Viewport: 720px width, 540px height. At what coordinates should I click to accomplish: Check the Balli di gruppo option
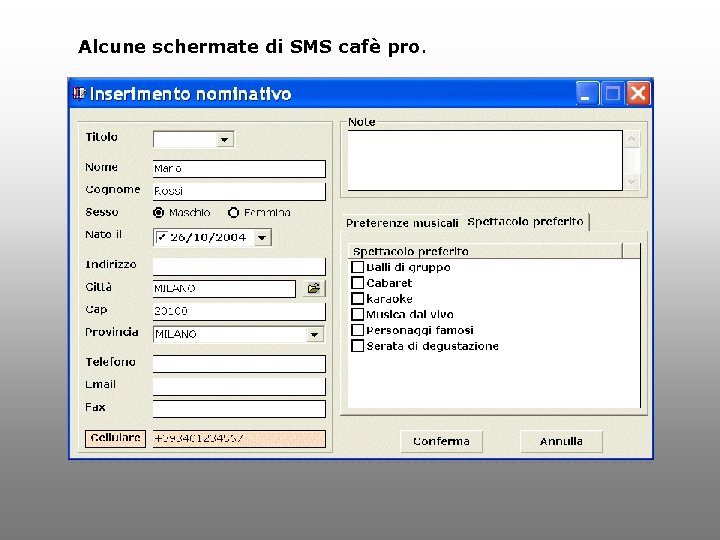pos(357,267)
